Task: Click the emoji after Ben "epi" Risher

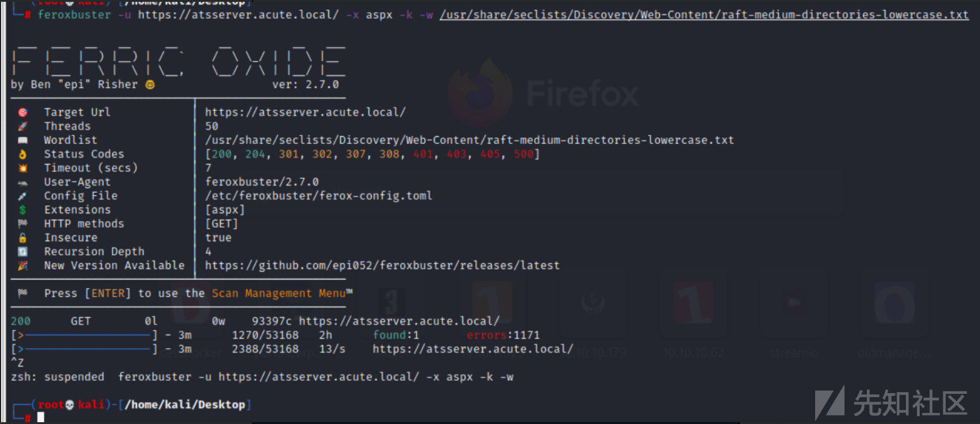Action: pos(150,85)
